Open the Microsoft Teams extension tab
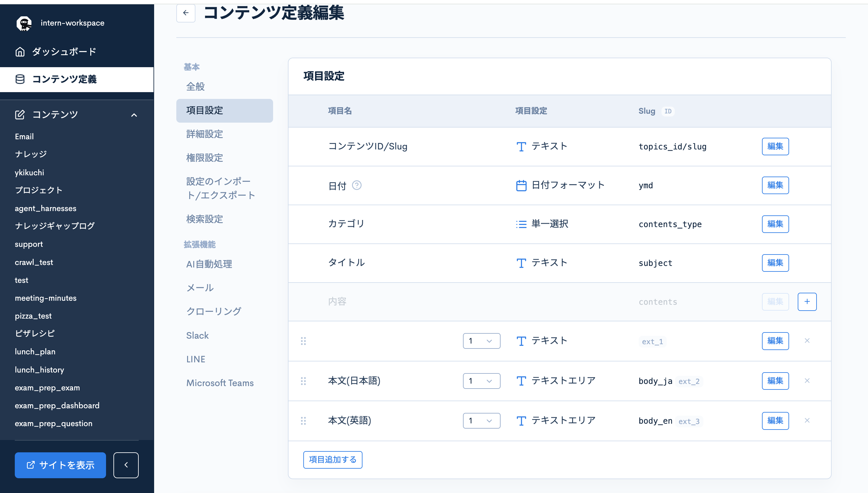 (x=224, y=383)
